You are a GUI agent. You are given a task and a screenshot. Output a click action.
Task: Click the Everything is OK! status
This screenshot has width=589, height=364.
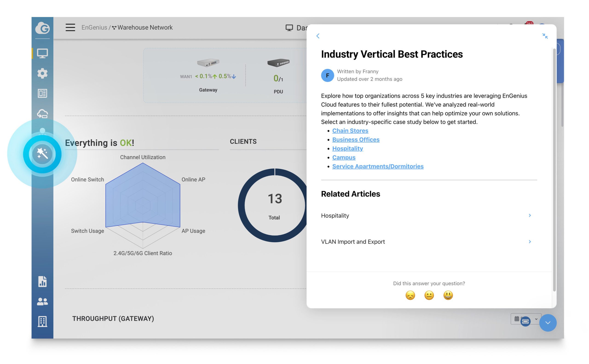[x=99, y=143]
